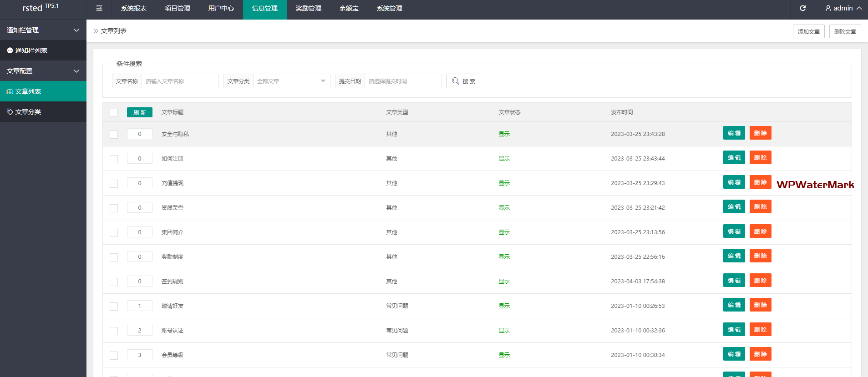Collapse sidebar using the hamburger menu icon

99,8
